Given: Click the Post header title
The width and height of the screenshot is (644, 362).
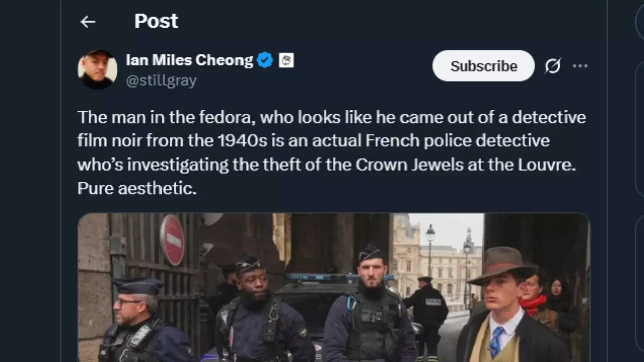Looking at the screenshot, I should (155, 21).
